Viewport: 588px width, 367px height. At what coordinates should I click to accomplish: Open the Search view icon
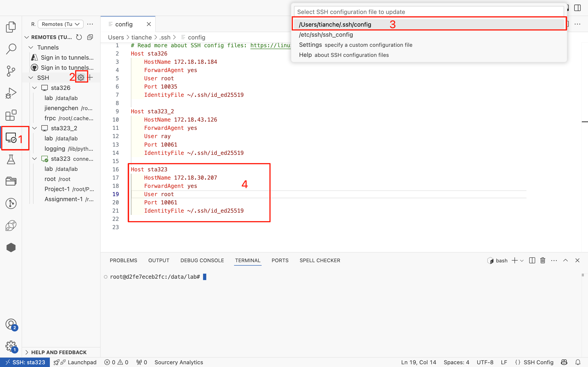(11, 49)
